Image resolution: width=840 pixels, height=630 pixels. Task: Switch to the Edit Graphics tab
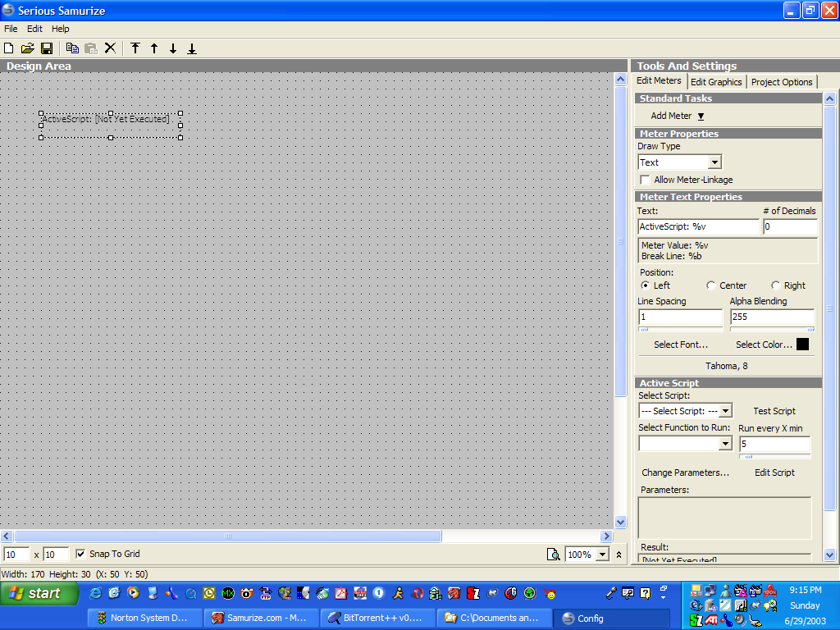[x=716, y=82]
